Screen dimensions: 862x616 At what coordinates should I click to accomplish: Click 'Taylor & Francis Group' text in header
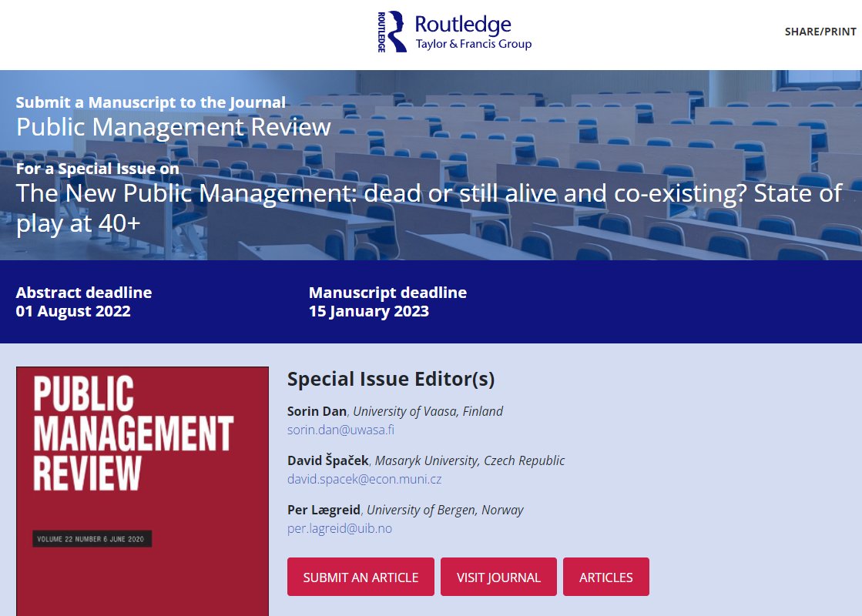tap(473, 44)
